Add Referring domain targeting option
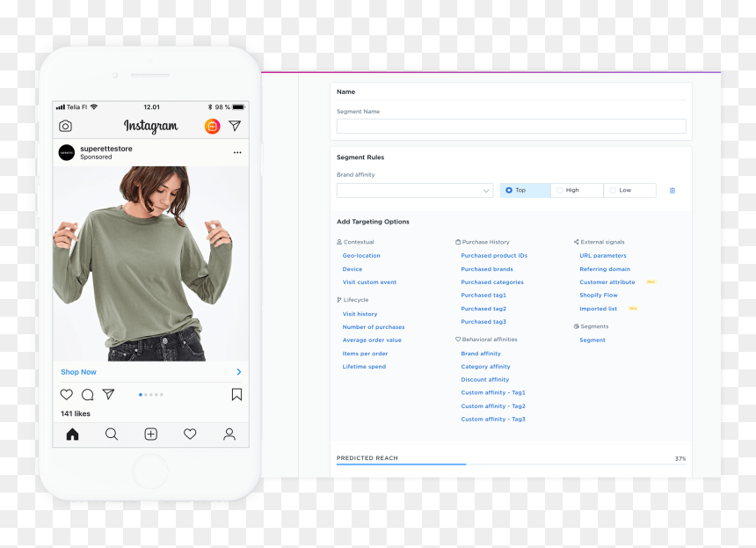 pos(605,269)
